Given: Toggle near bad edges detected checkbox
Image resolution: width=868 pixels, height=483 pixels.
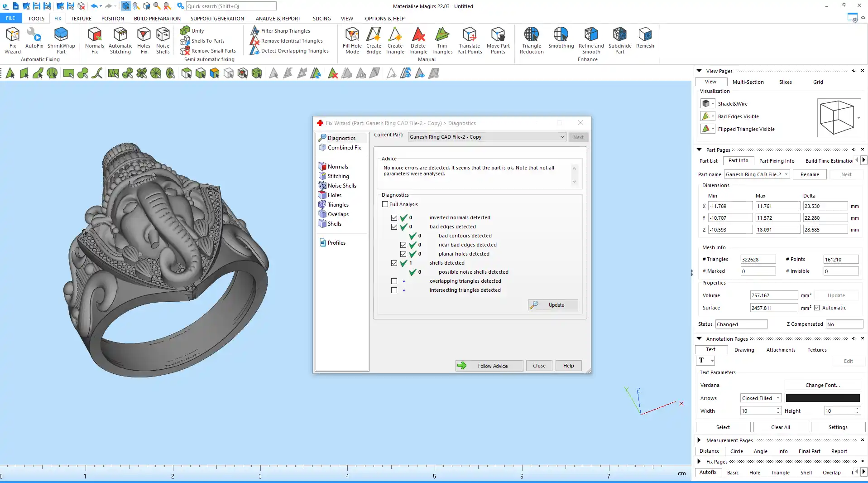Looking at the screenshot, I should point(403,245).
